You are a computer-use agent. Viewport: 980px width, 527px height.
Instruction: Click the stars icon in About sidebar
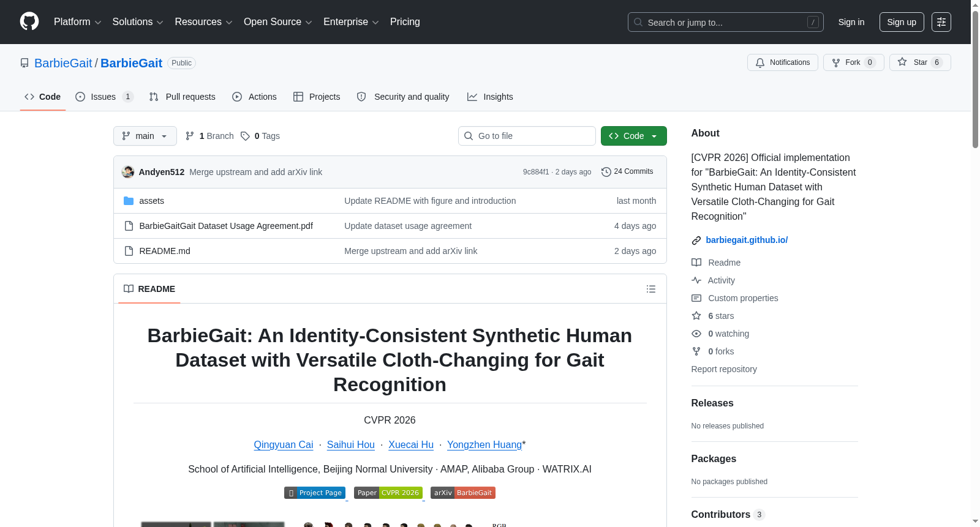pos(696,316)
